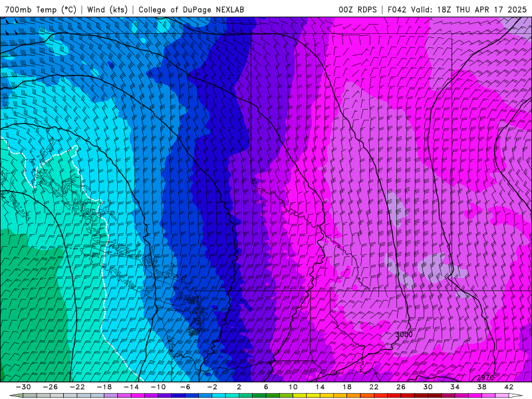Click the -18 color scale label
The width and height of the screenshot is (532, 399).
coord(104,387)
